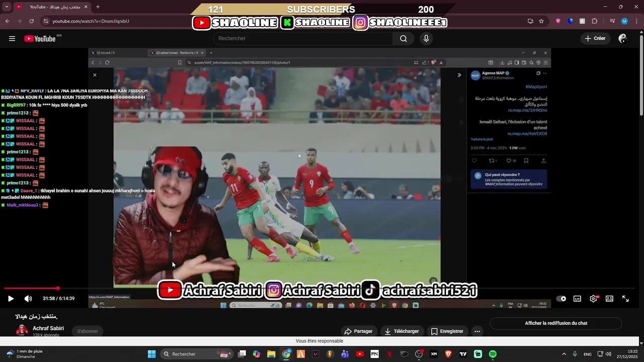Open the pink shield extension
Image resolution: width=644 pixels, height=362 pixels.
(x=558, y=21)
